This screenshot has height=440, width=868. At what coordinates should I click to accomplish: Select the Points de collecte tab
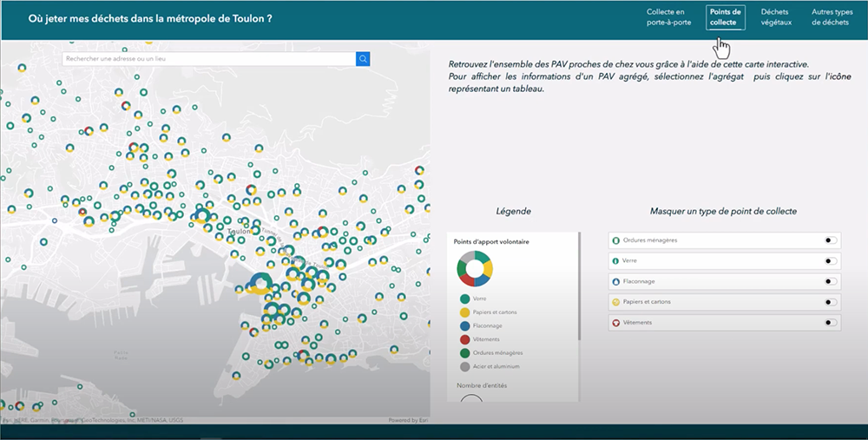click(725, 17)
